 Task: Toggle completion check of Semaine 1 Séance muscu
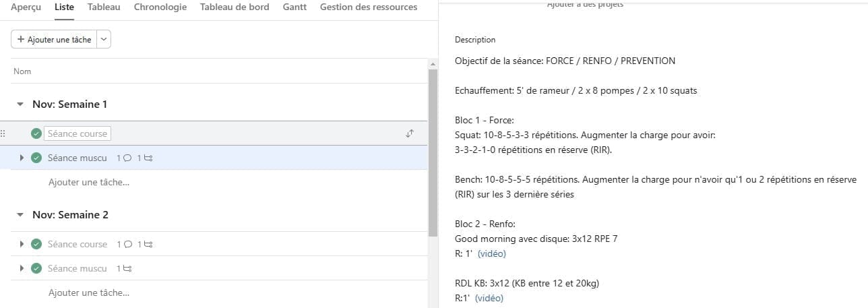36,158
